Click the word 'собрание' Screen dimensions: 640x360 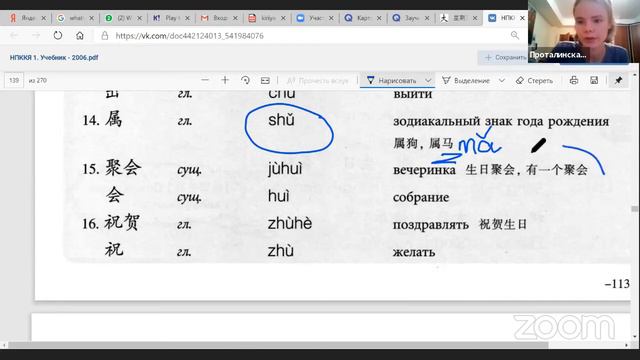(x=421, y=198)
